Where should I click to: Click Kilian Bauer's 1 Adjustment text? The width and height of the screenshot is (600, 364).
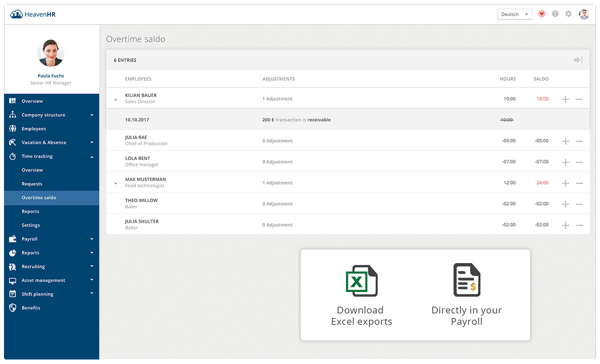(x=277, y=99)
